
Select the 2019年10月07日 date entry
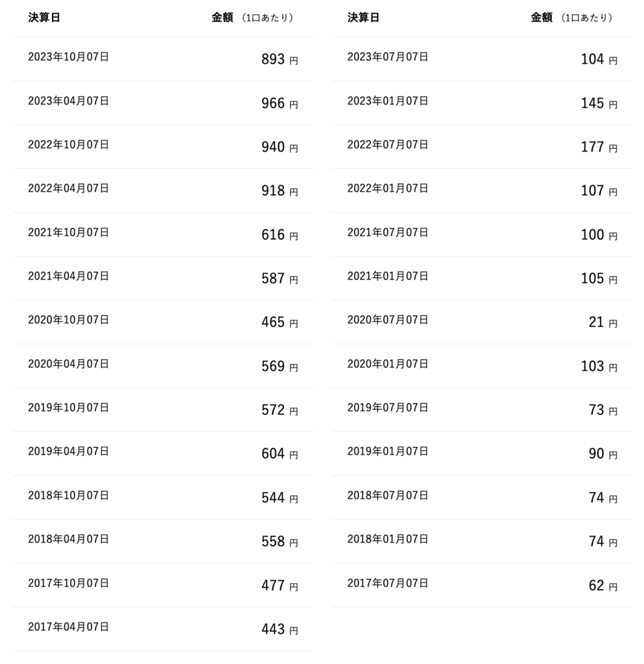click(x=68, y=408)
